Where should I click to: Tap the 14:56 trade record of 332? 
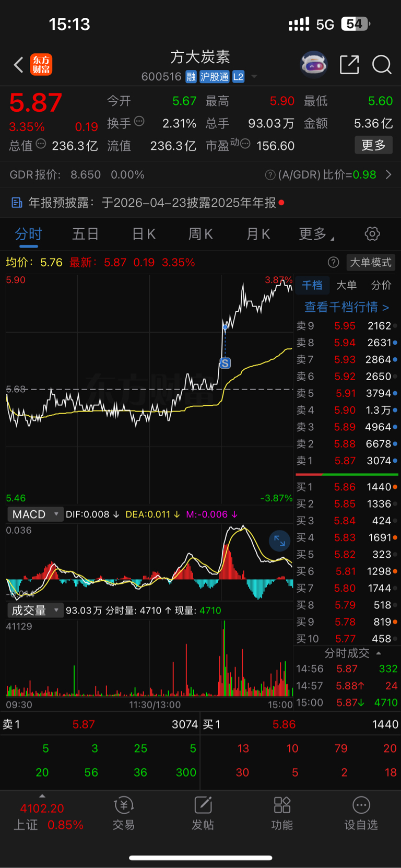click(347, 669)
